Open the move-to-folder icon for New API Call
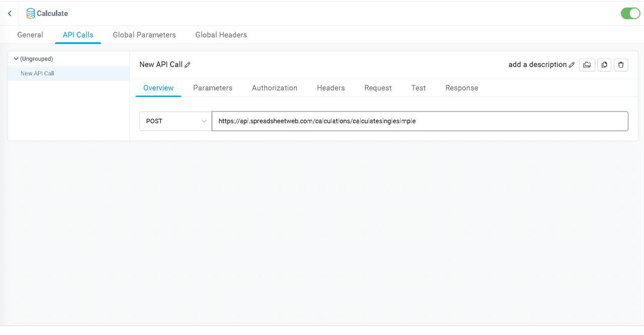The height and width of the screenshot is (335, 644). click(x=587, y=65)
